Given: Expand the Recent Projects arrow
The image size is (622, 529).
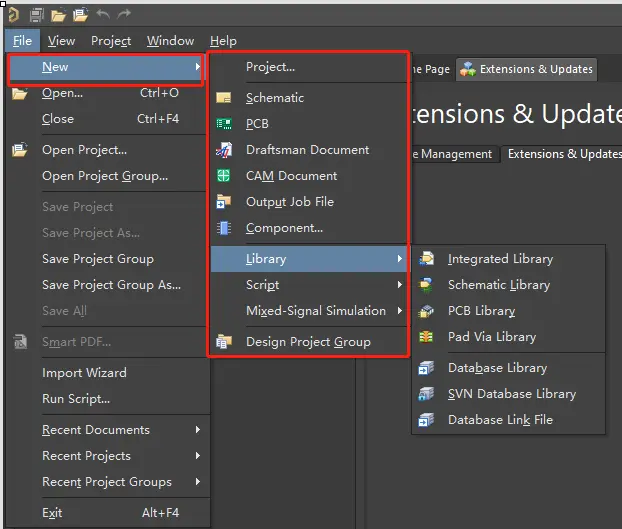Looking at the screenshot, I should (198, 456).
